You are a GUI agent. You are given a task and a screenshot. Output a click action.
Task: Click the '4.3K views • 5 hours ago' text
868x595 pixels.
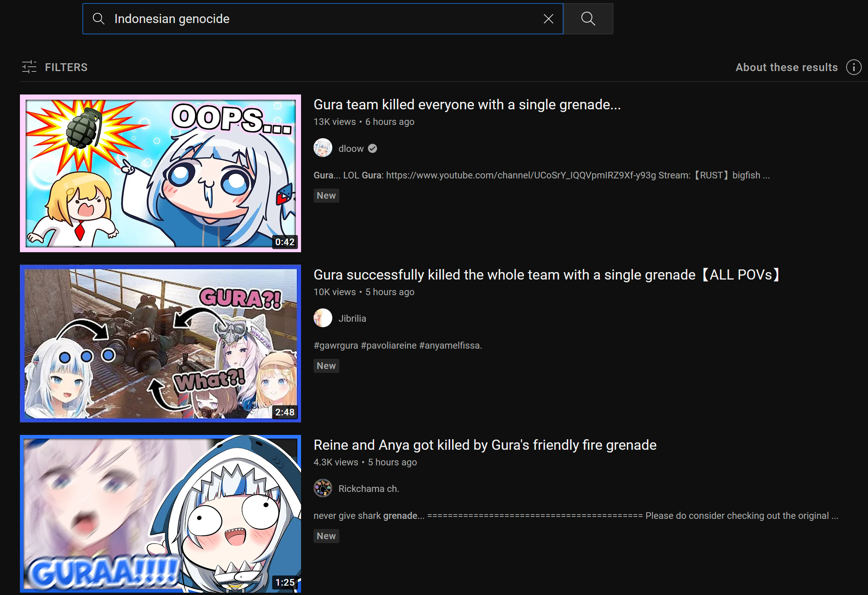tap(365, 462)
